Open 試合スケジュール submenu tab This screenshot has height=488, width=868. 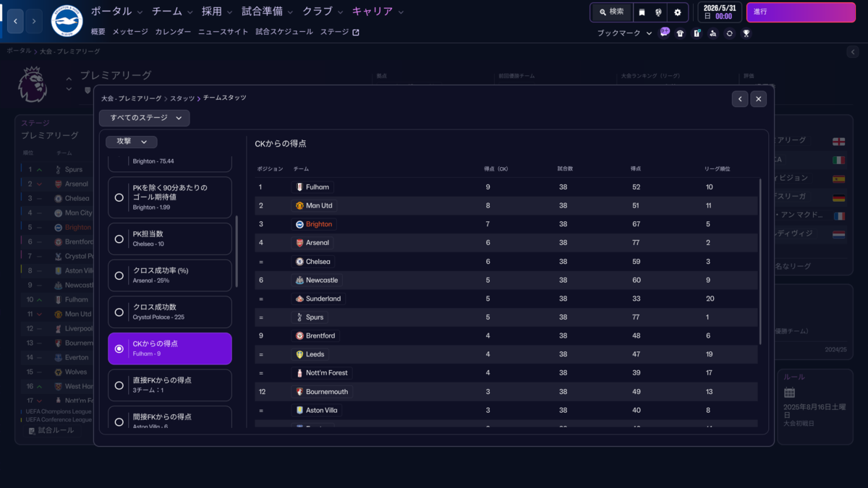click(x=284, y=32)
